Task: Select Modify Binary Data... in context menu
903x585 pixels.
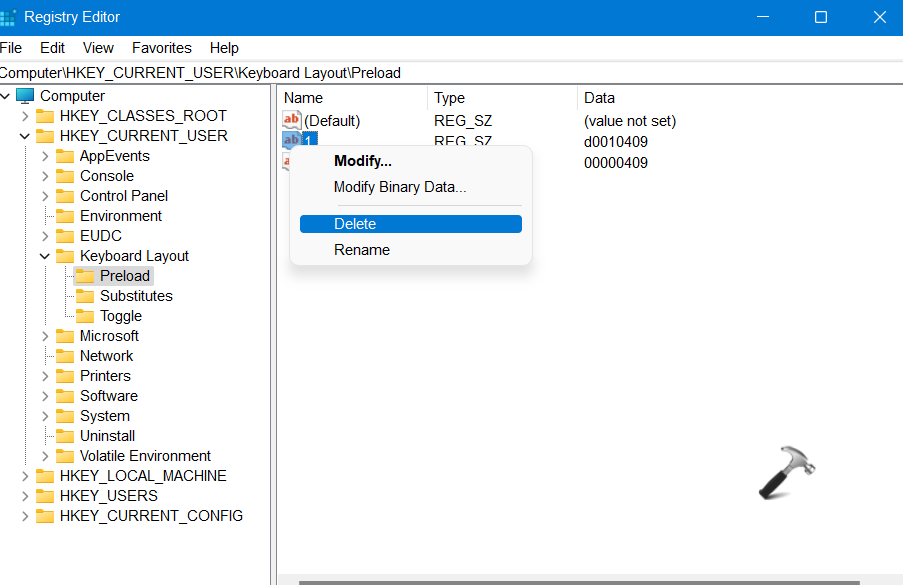Action: 400,187
